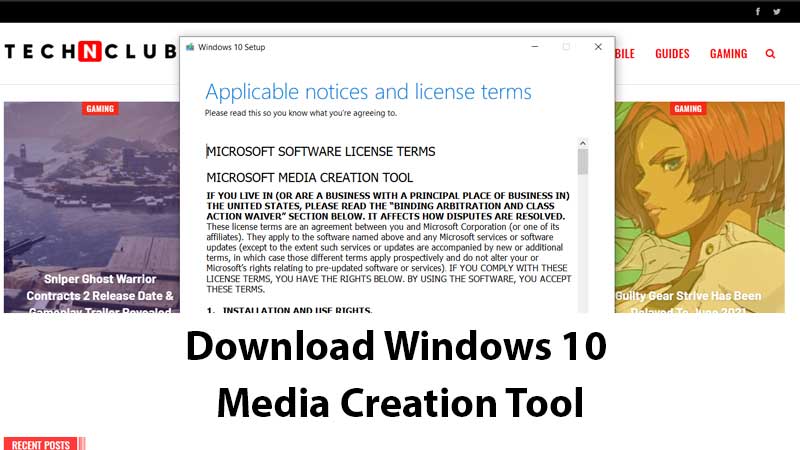This screenshot has height=450, width=800.
Task: Open the Guilty Gear Strive article
Action: click(x=688, y=302)
